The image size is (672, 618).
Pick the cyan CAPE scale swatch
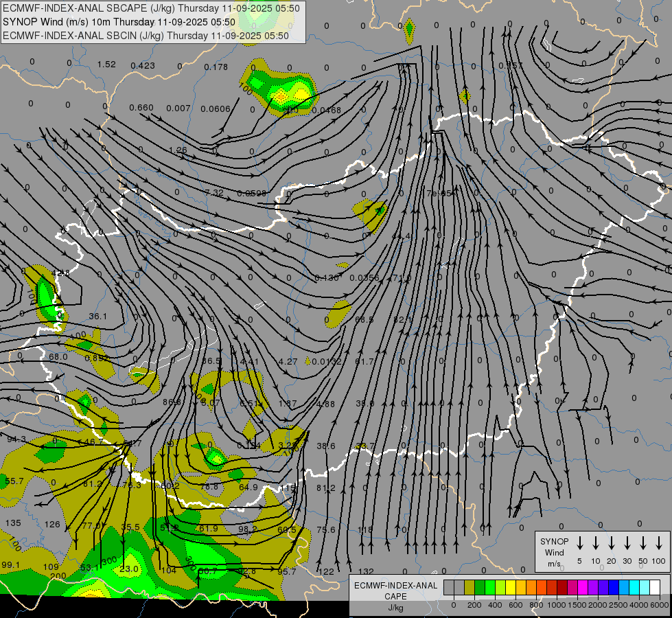(634, 587)
